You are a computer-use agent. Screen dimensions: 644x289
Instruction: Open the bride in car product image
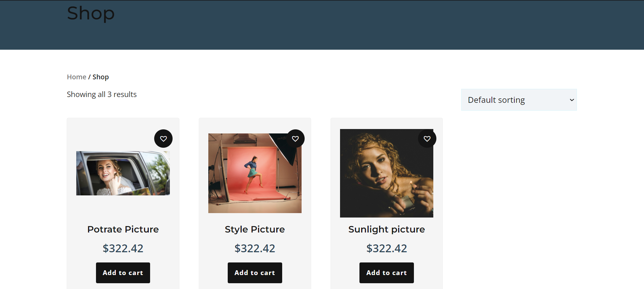click(x=123, y=173)
